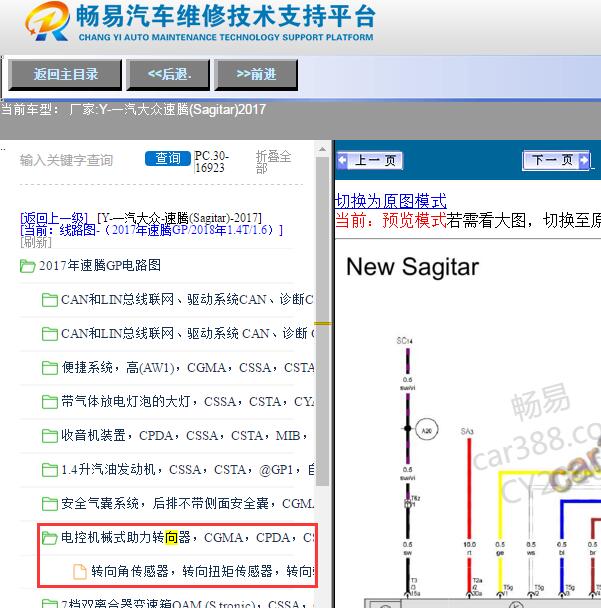The height and width of the screenshot is (608, 601).
Task: Open folder icon of first CAN和LIN总线联网 row
Action: pos(50,300)
